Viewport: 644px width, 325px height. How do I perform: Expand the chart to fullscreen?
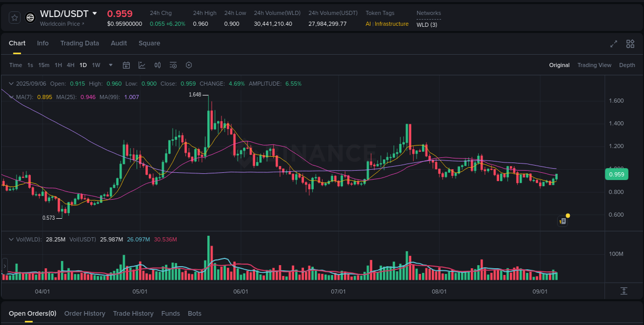[x=614, y=44]
